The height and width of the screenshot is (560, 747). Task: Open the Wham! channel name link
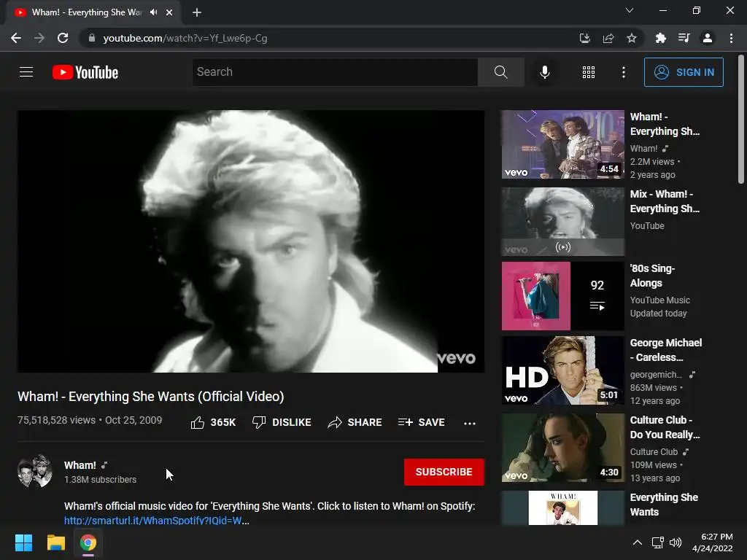click(80, 465)
